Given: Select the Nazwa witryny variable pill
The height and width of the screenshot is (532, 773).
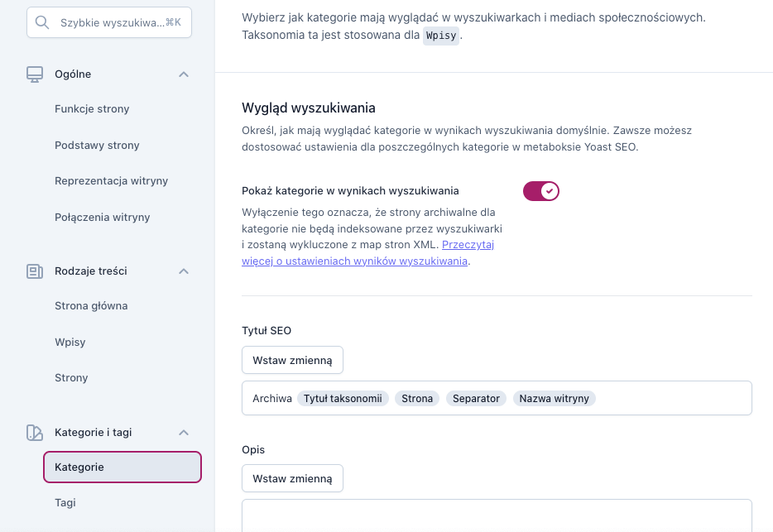Looking at the screenshot, I should click(555, 398).
